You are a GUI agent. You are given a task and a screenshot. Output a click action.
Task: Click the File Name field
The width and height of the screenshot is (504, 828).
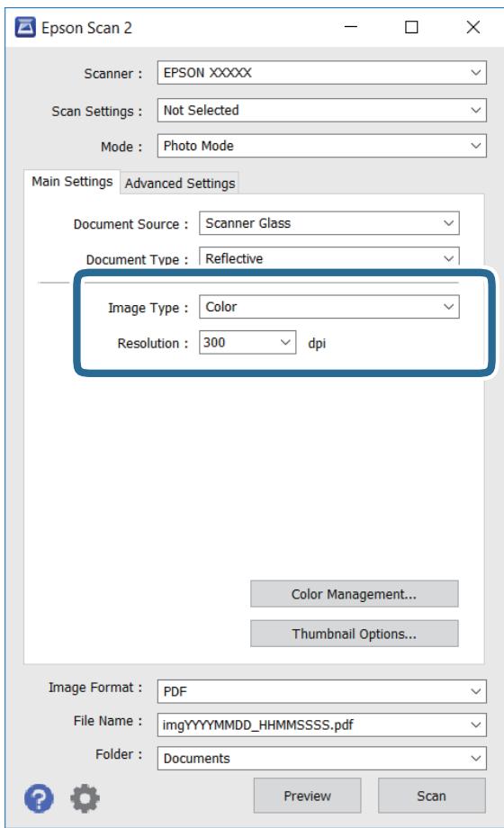tap(321, 725)
